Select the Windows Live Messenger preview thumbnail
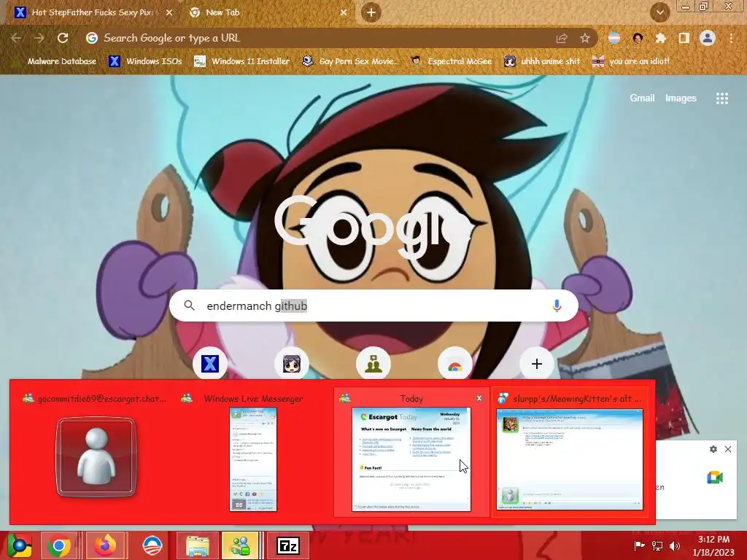This screenshot has height=560, width=747. point(253,459)
